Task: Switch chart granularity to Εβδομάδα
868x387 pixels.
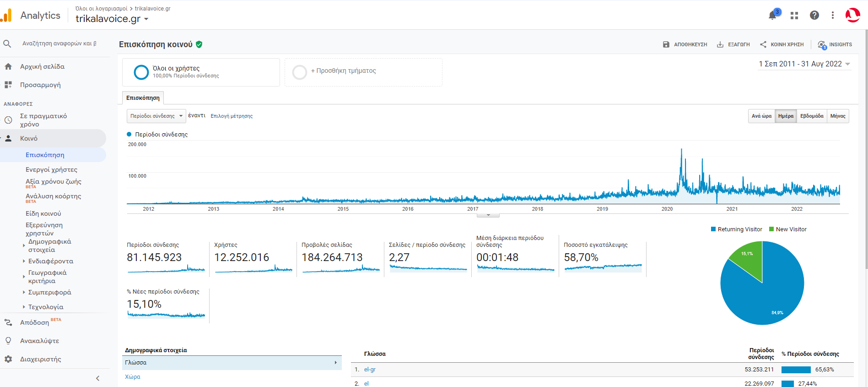Action: [812, 116]
